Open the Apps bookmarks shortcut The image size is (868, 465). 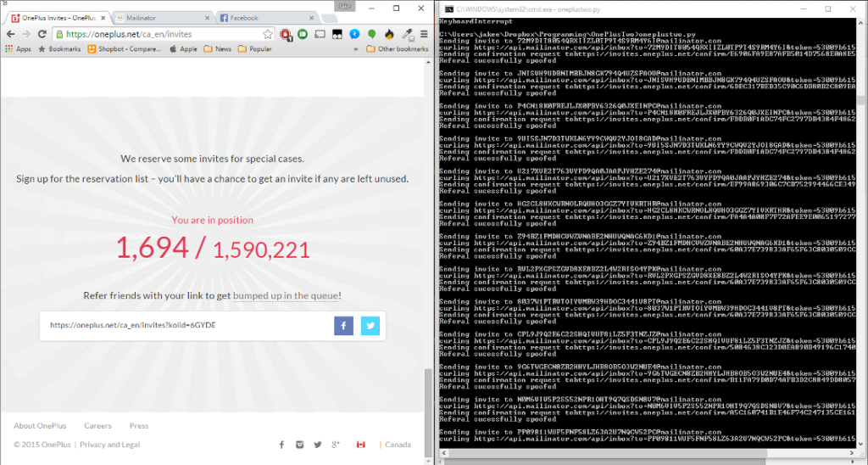point(19,48)
